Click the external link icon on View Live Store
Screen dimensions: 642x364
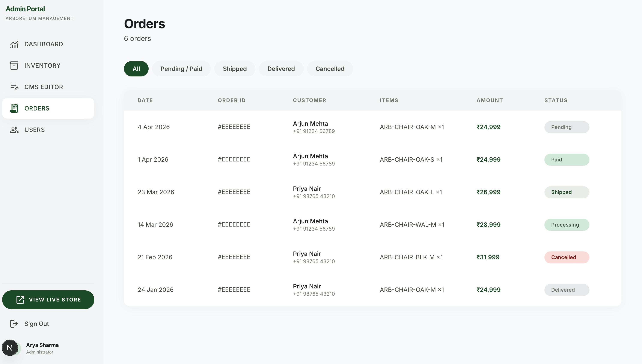[x=20, y=300]
